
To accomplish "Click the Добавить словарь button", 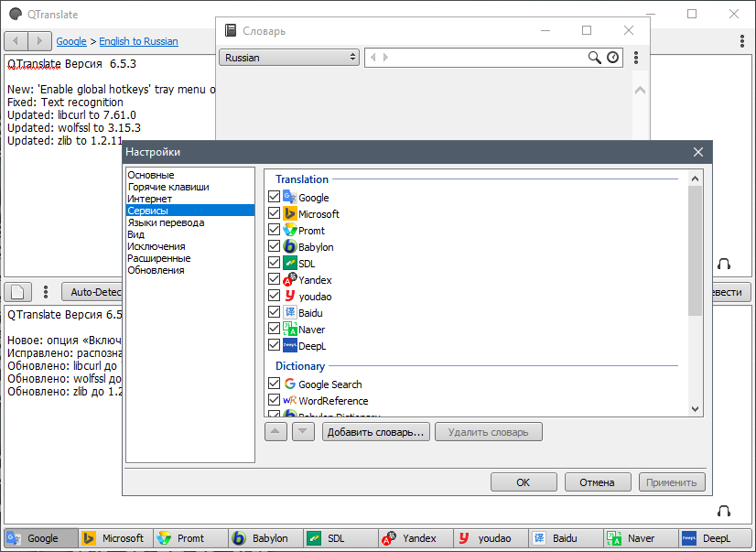I will [375, 431].
